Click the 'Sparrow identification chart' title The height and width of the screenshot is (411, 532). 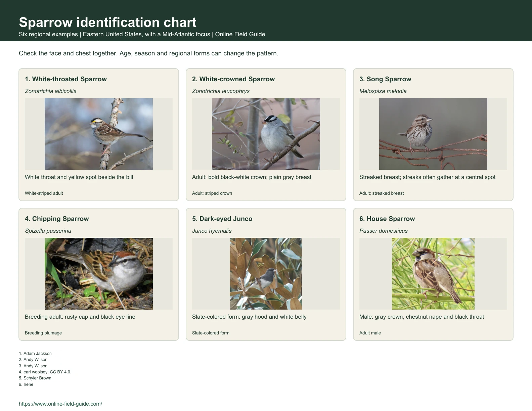tap(107, 22)
